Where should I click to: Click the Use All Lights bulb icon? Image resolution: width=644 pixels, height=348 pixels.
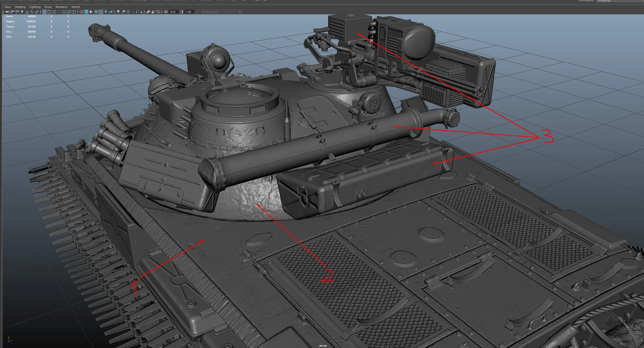106,12
